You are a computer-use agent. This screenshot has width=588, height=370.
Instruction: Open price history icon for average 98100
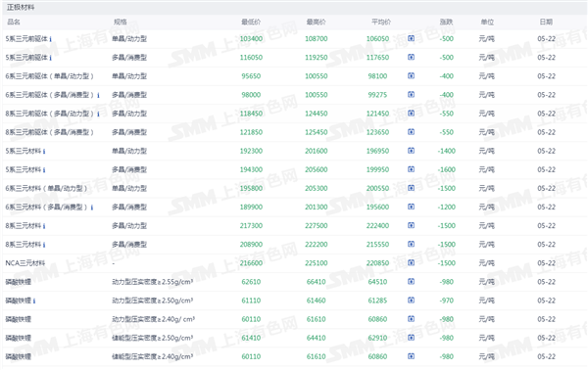click(x=411, y=75)
